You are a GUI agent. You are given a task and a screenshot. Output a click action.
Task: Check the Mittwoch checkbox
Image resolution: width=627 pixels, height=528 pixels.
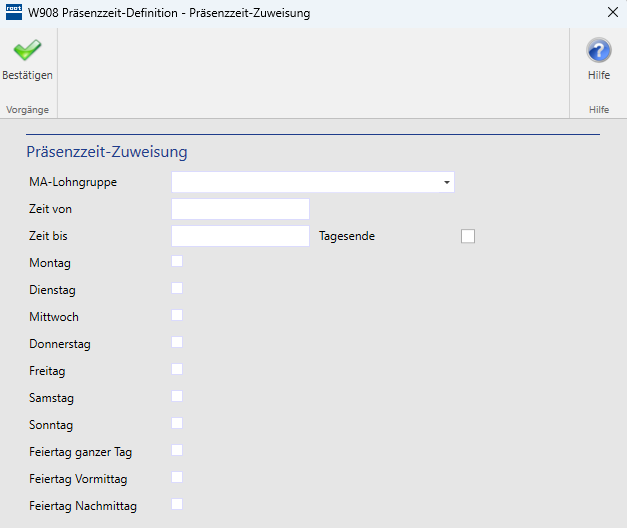pyautogui.click(x=177, y=315)
